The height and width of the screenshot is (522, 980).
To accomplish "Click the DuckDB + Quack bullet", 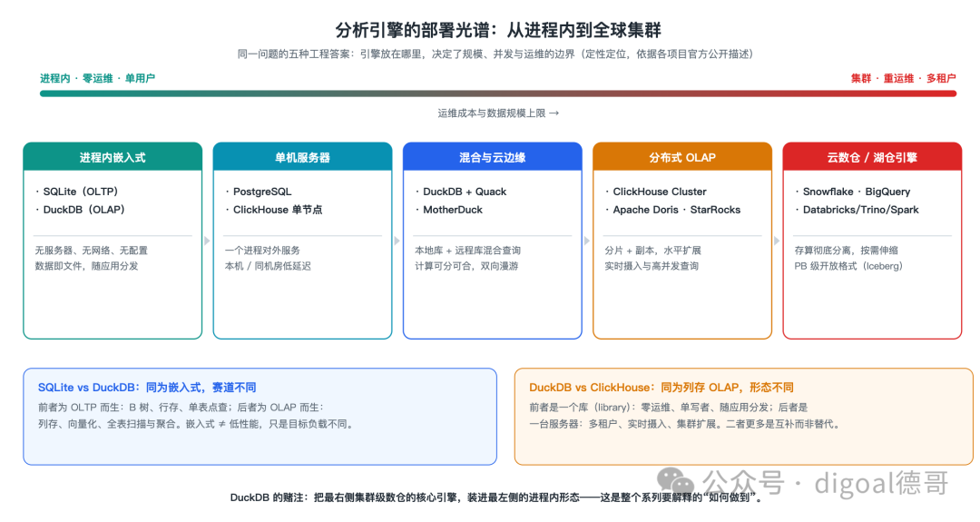I will point(461,192).
